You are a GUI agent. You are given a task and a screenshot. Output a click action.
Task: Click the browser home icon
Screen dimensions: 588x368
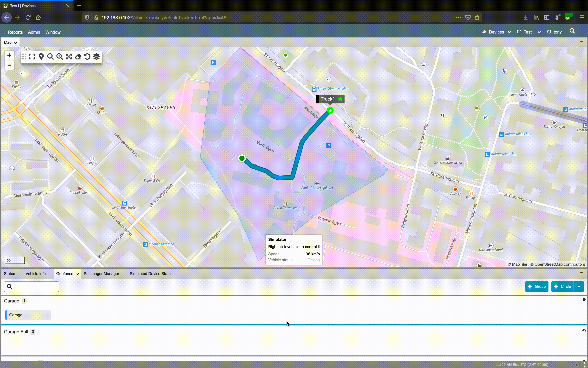point(38,18)
